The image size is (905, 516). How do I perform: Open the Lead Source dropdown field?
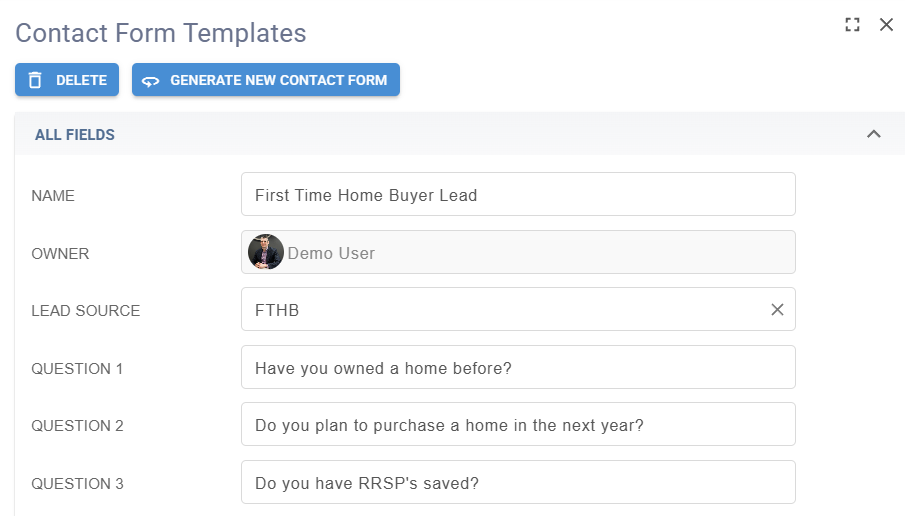[x=500, y=310]
